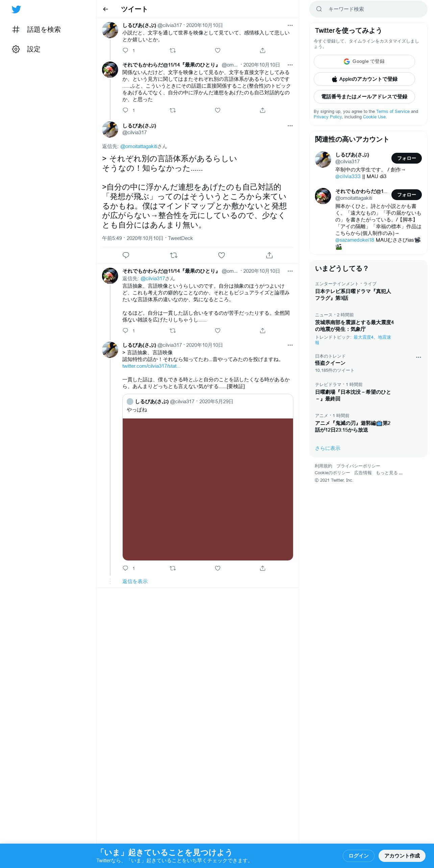Reply to the main highlighted tweet
Viewport: 434px width, 868px height.
pyautogui.click(x=126, y=255)
